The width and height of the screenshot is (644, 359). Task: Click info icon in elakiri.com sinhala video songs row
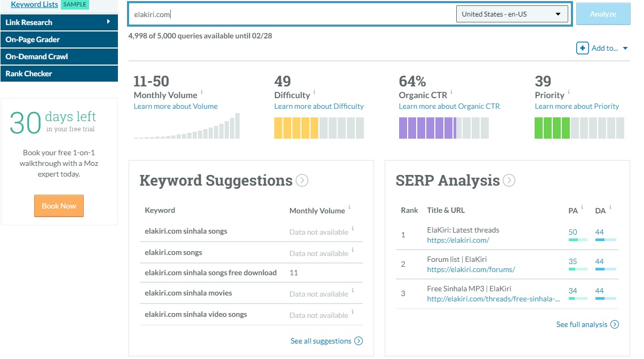353,312
